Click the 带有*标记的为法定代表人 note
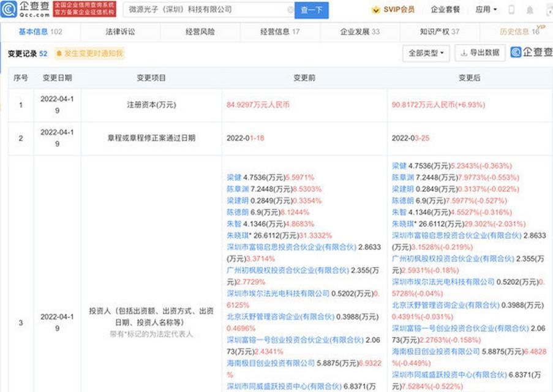This screenshot has height=392, width=553. point(151,334)
